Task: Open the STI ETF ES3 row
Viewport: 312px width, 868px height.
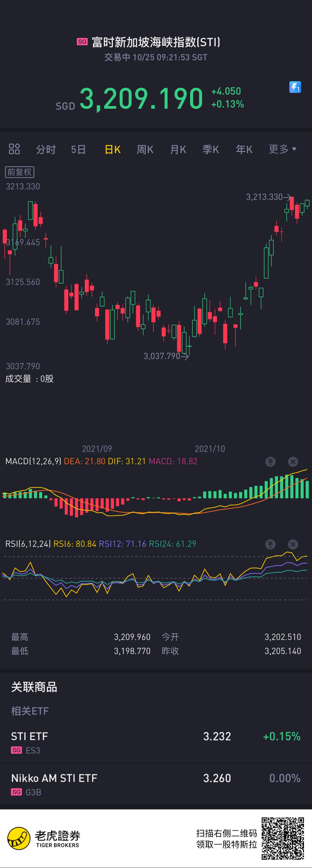Action: point(156,742)
